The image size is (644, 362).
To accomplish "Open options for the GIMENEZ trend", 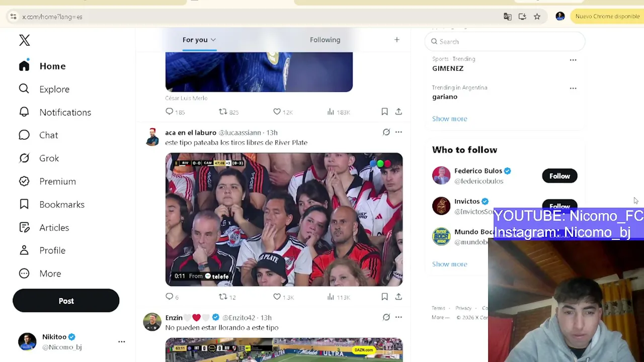I will pyautogui.click(x=573, y=60).
